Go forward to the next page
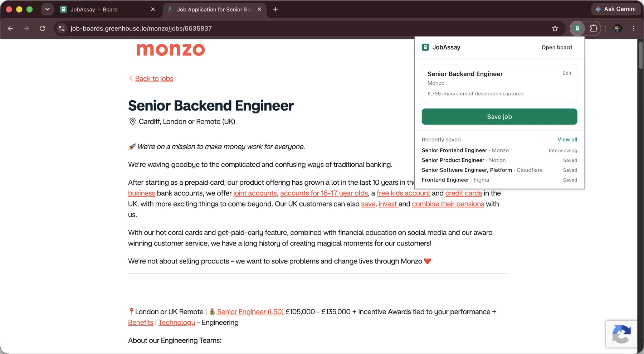 [26, 28]
